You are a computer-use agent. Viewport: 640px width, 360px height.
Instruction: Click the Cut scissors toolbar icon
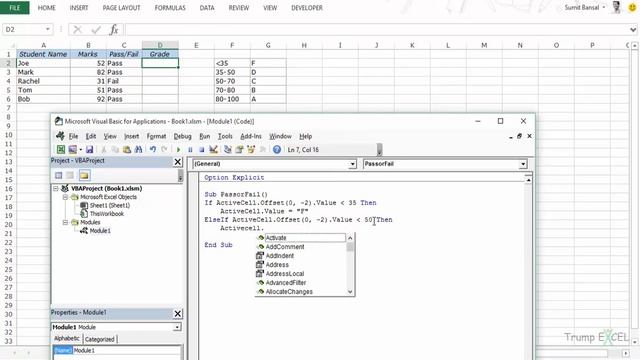104,150
